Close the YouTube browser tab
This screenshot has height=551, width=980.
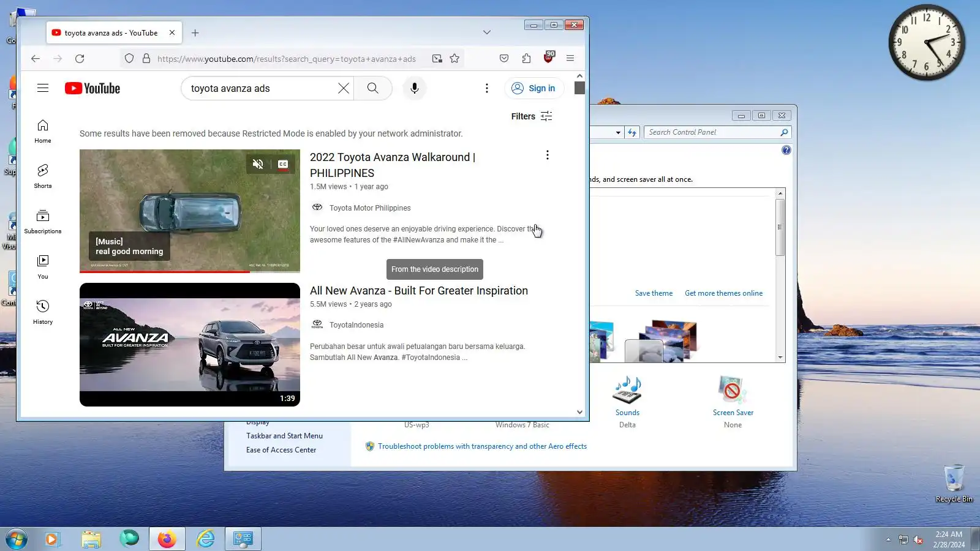click(172, 33)
